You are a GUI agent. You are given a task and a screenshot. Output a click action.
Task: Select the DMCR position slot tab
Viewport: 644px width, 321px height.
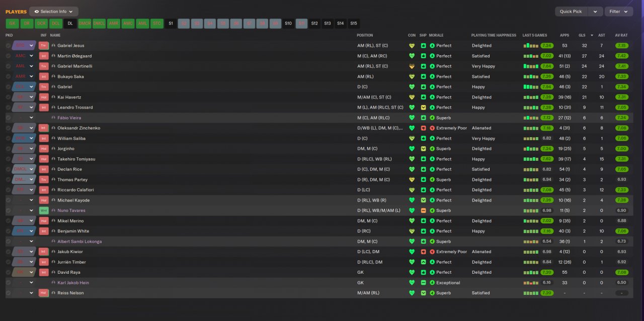85,23
